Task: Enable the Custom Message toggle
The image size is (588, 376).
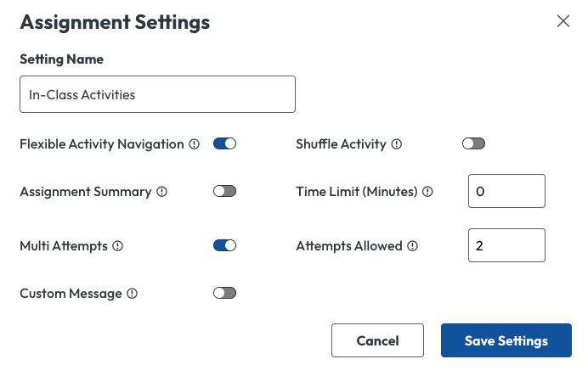Action: click(x=224, y=294)
